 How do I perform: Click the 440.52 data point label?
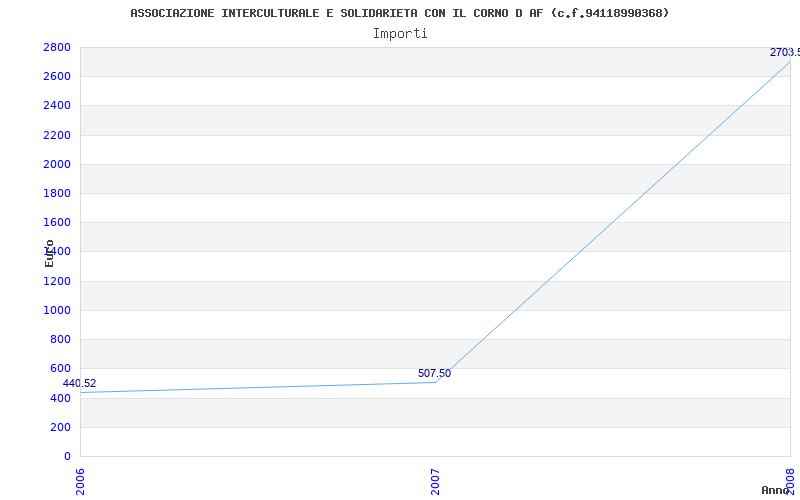tap(80, 384)
